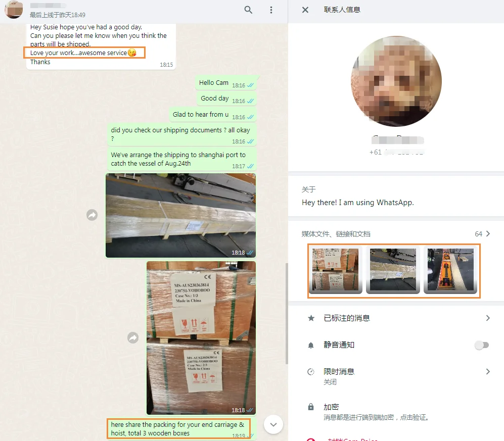Open disappearing messages 限时消息 setting
504x441 pixels.
tap(396, 376)
